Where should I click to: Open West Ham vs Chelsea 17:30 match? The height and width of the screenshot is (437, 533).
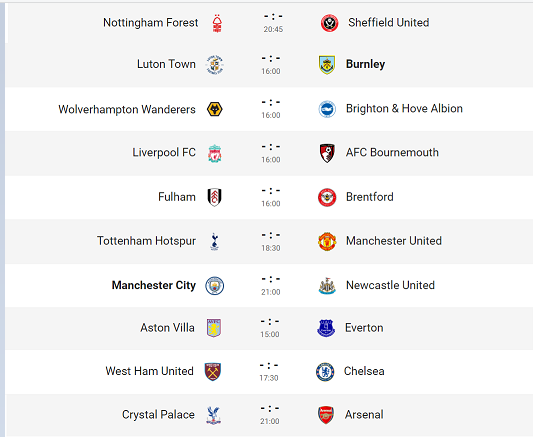click(269, 372)
